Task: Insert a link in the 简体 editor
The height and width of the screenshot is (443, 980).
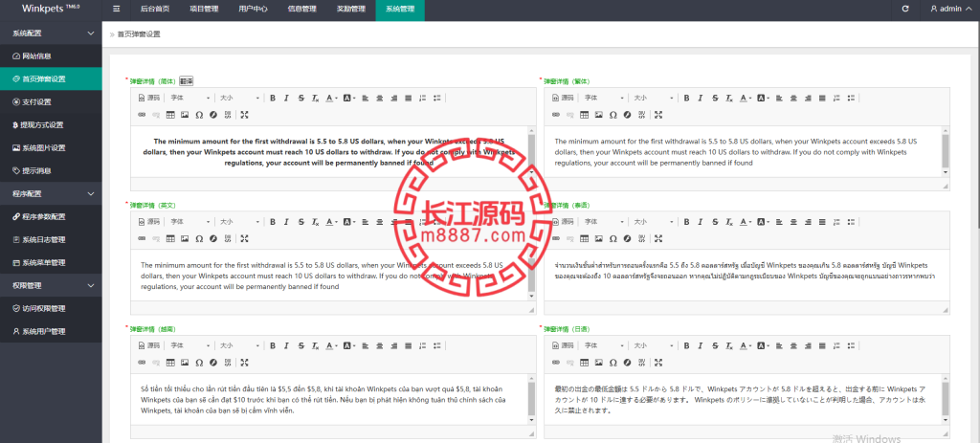Action: tap(142, 115)
